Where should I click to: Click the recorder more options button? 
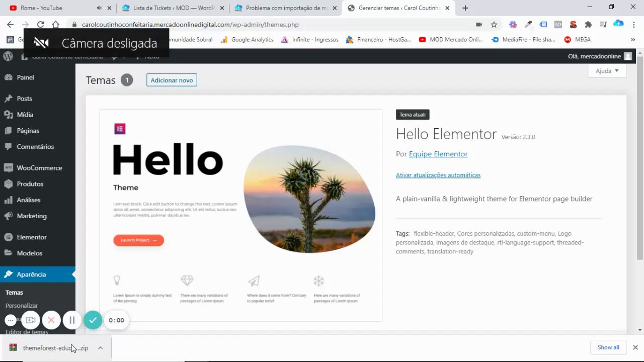click(x=11, y=320)
